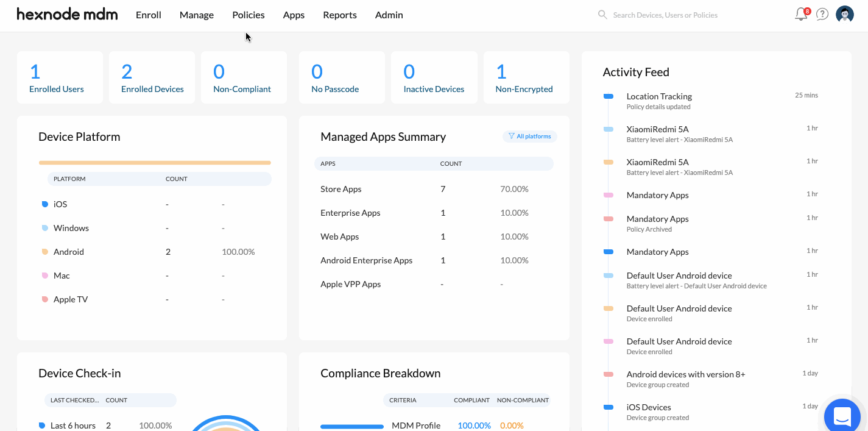Click the Android platform color marker
Viewport: 868px width, 431px height.
click(x=44, y=252)
